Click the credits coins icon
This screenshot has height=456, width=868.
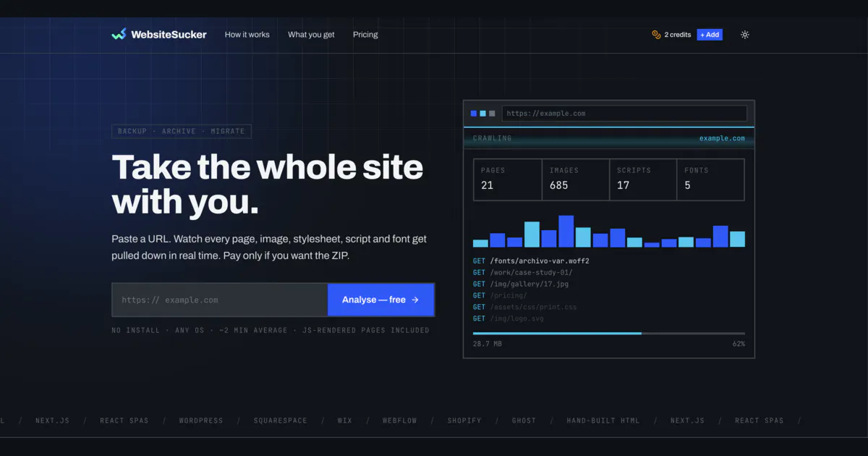click(657, 35)
